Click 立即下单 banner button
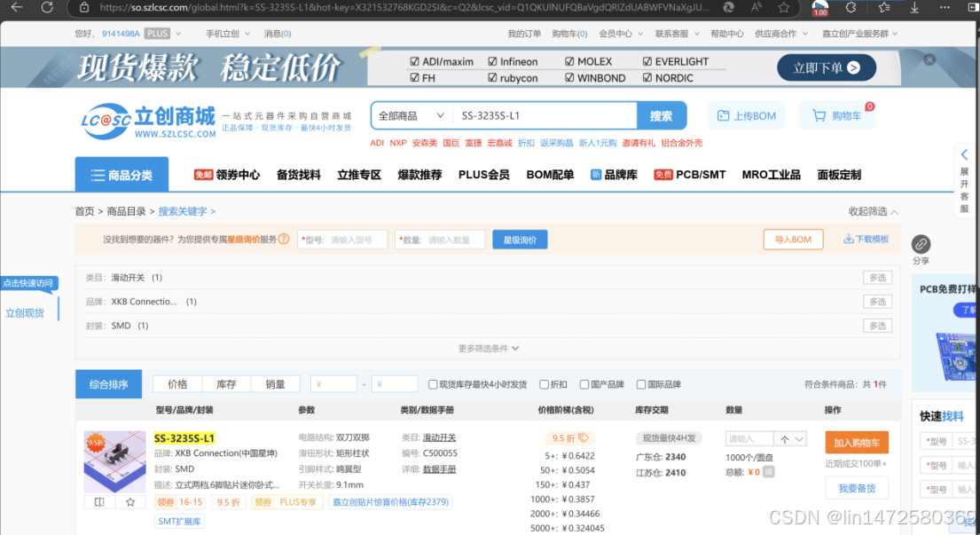Image resolution: width=980 pixels, height=535 pixels. point(827,67)
